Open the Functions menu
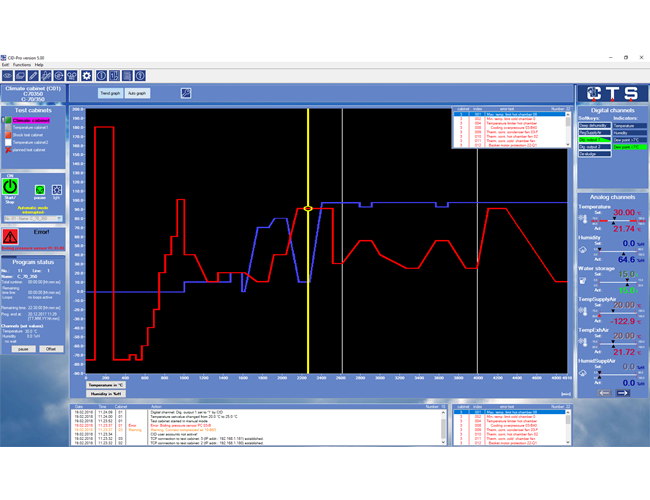This screenshot has height=500, width=650. [22, 64]
